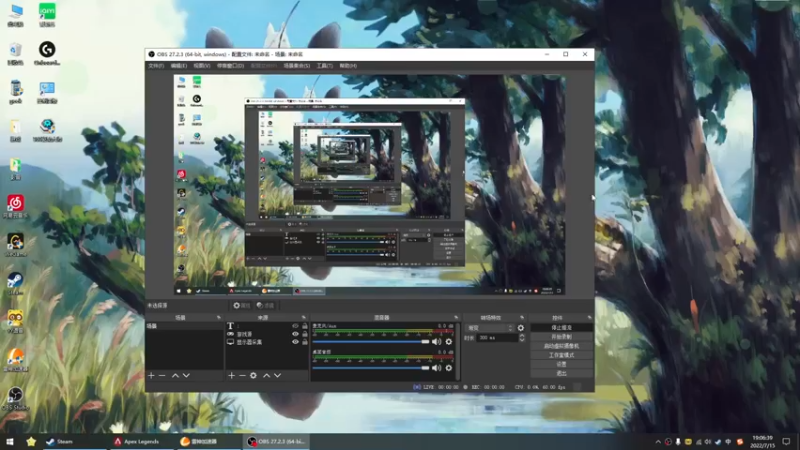800x450 pixels.
Task: Open the OBS Studio desktop shortcut
Action: point(15,398)
